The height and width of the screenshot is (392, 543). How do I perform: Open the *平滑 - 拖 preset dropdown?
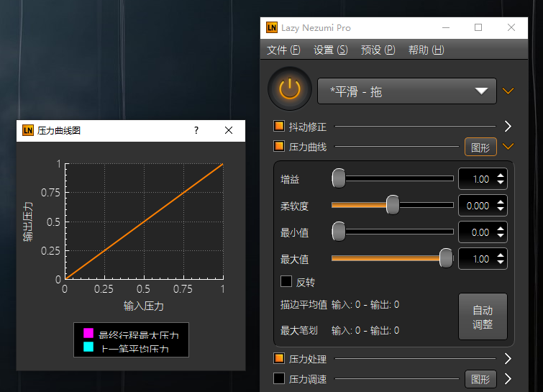(407, 91)
